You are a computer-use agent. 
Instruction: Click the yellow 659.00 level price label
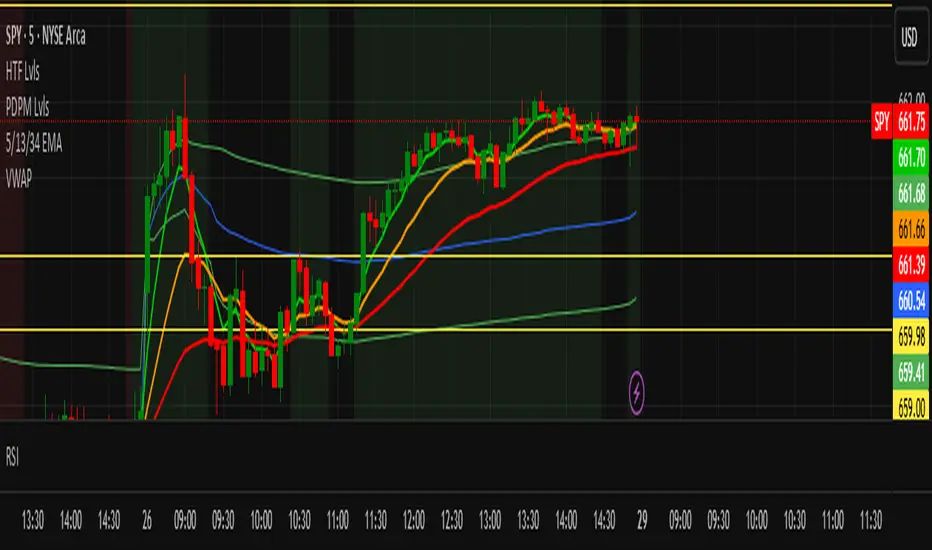tap(911, 406)
